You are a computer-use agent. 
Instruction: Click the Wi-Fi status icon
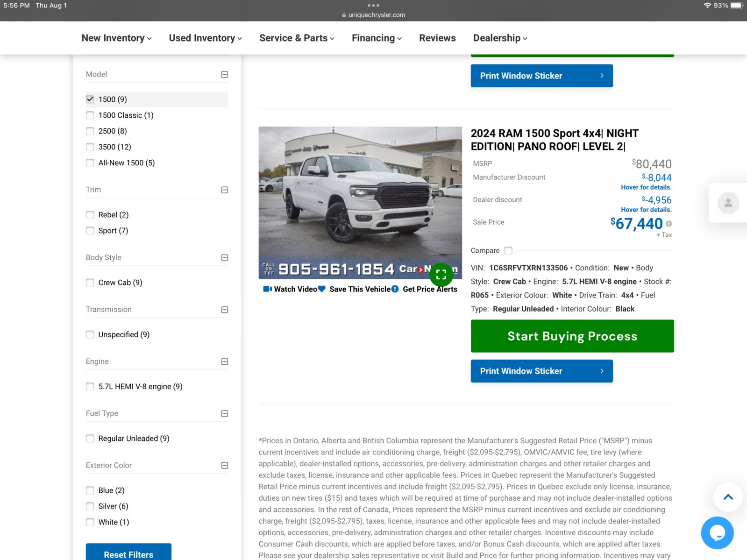707,6
